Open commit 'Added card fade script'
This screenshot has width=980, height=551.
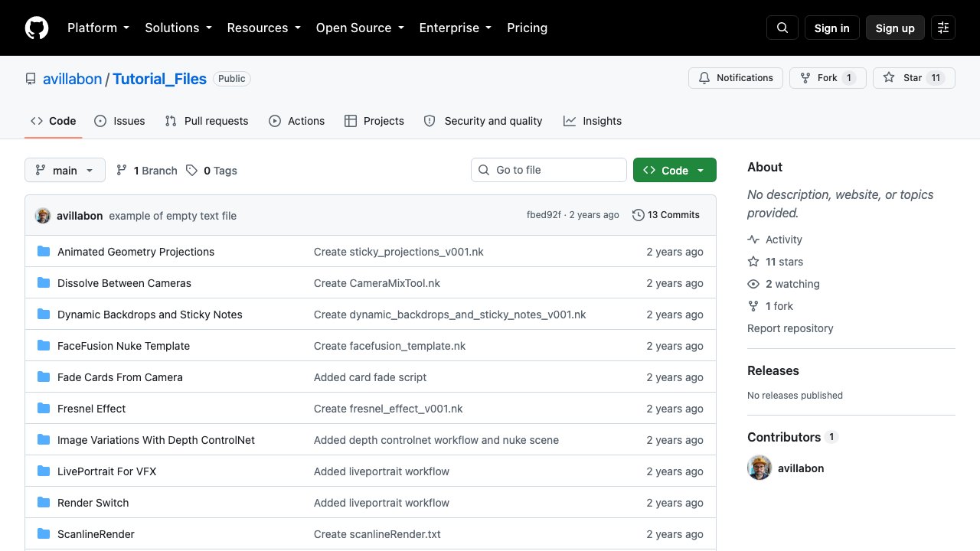[371, 377]
